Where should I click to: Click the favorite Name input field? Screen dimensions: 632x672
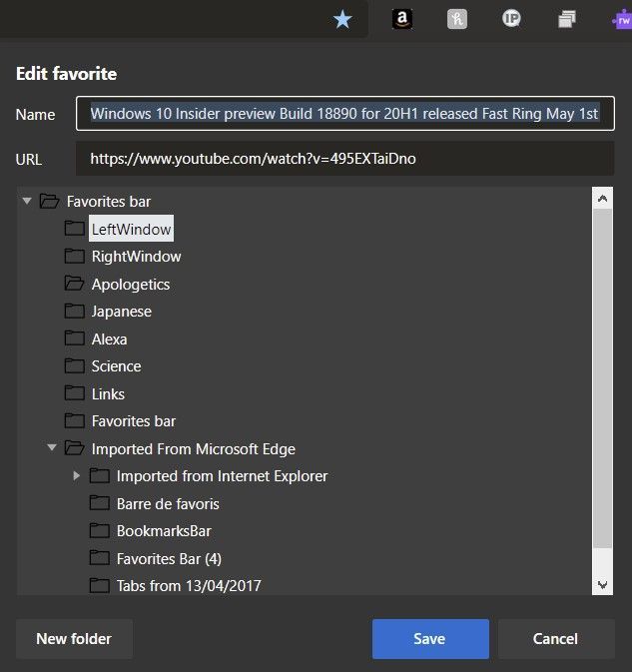tap(344, 114)
